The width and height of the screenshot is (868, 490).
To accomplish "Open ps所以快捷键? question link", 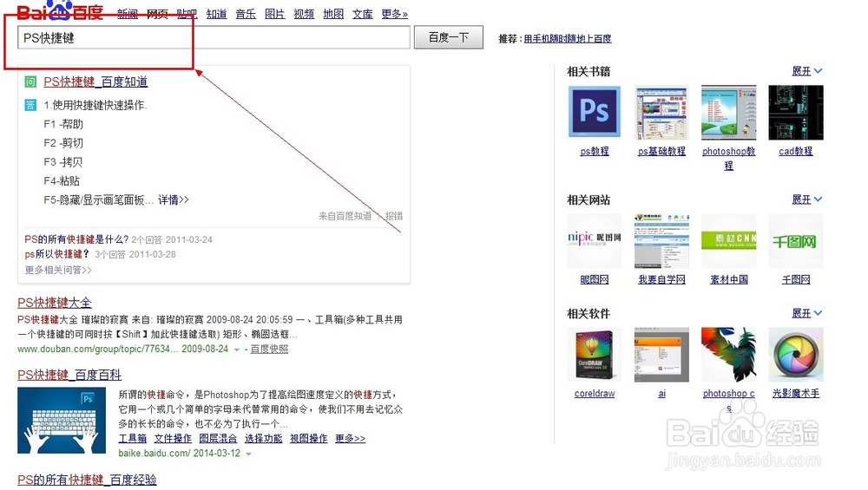I will pyautogui.click(x=57, y=254).
